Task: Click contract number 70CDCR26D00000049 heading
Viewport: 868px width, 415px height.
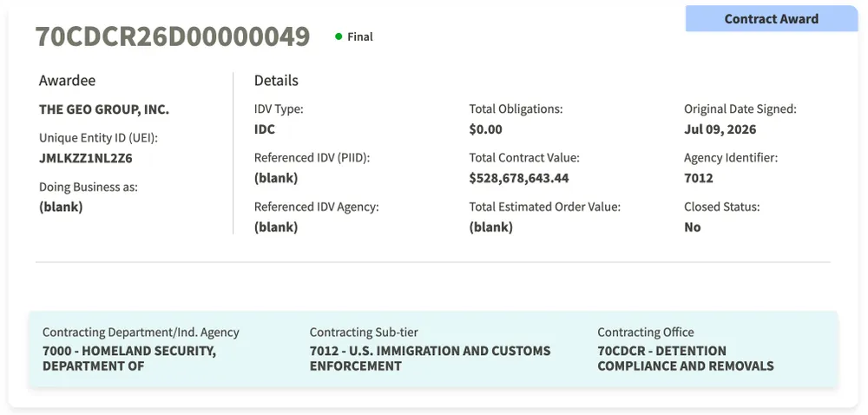Action: (x=173, y=36)
